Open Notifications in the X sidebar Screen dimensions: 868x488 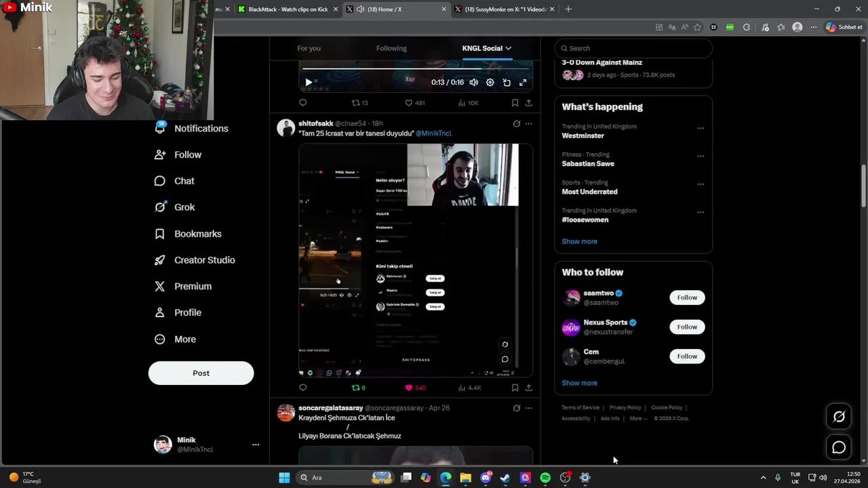[x=192, y=129]
